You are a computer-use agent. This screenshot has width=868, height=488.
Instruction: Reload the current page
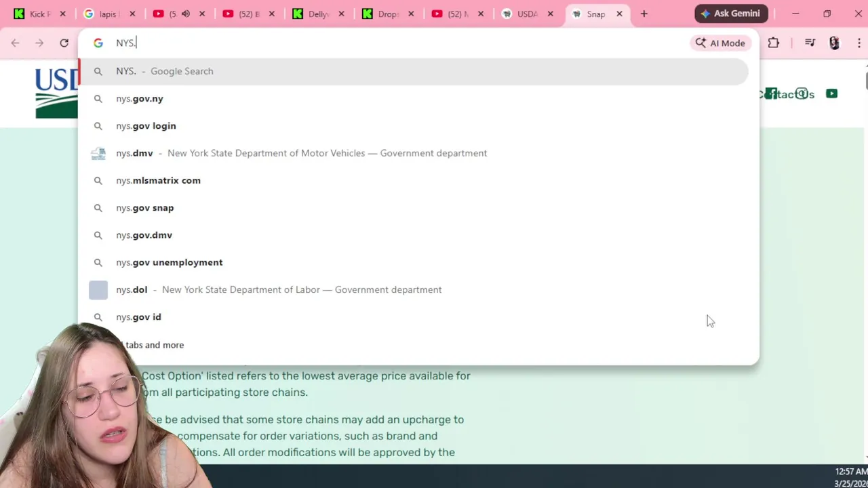(64, 43)
